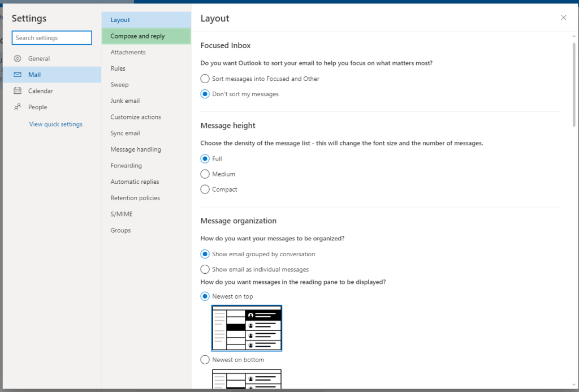The height and width of the screenshot is (392, 579).
Task: Open the Forwarding settings page
Action: pyautogui.click(x=126, y=165)
